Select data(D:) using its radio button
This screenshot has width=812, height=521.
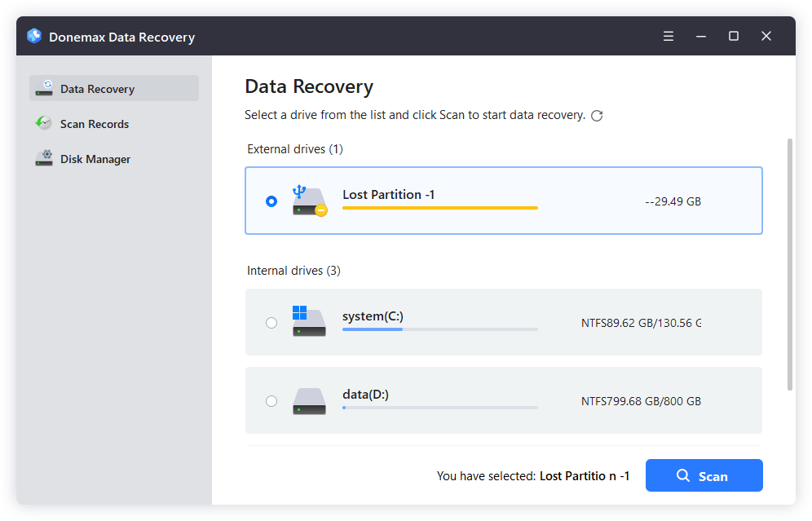[271, 400]
